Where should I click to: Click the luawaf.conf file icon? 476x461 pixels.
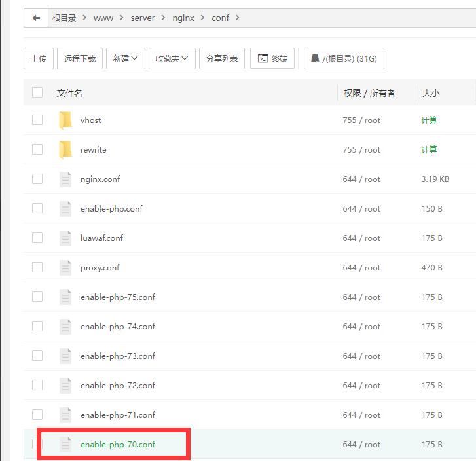click(x=65, y=238)
